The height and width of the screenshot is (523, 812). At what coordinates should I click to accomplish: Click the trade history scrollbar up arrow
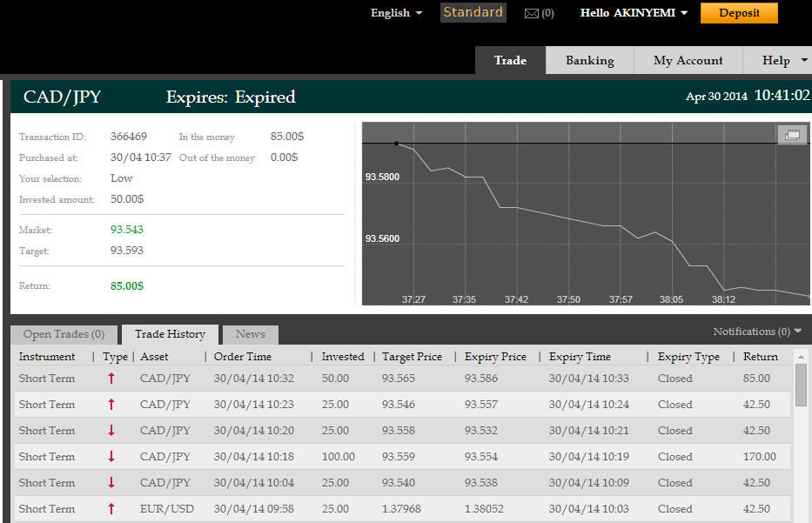click(x=802, y=357)
